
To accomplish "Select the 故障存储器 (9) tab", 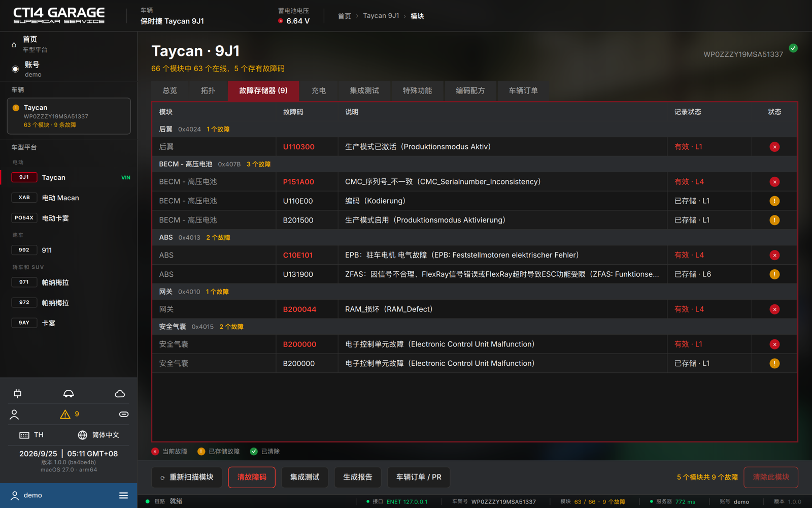I will (263, 91).
